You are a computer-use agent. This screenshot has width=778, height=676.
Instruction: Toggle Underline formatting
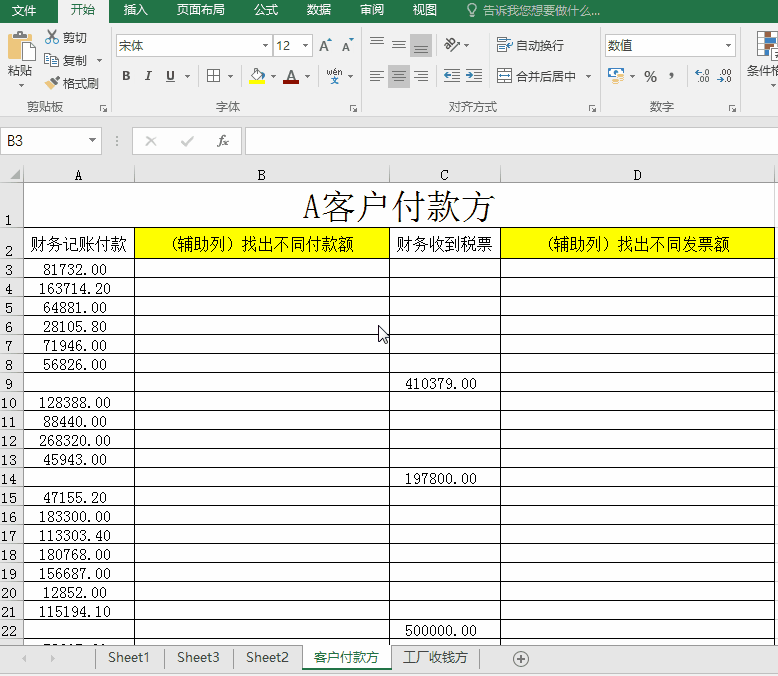click(x=170, y=76)
